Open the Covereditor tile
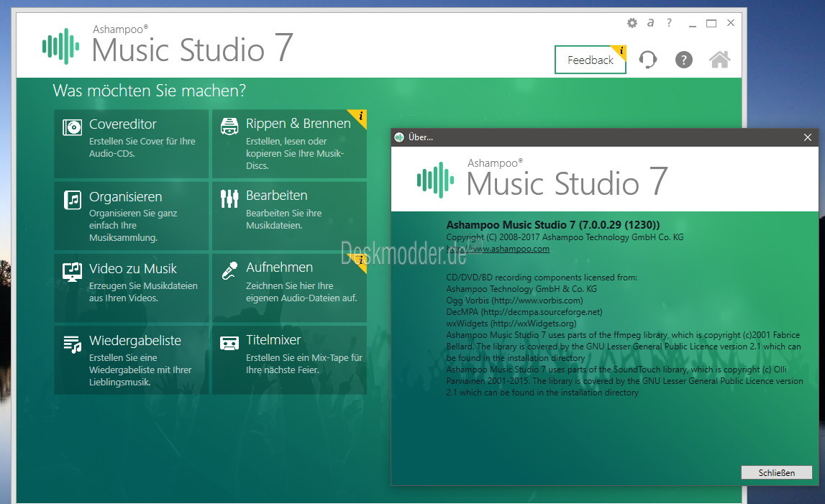825x504 pixels. (132, 144)
